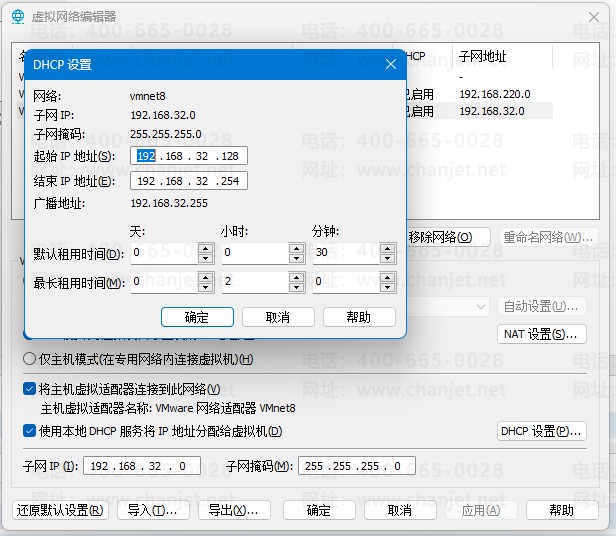Click main window 取消 button at bottom

point(400,510)
